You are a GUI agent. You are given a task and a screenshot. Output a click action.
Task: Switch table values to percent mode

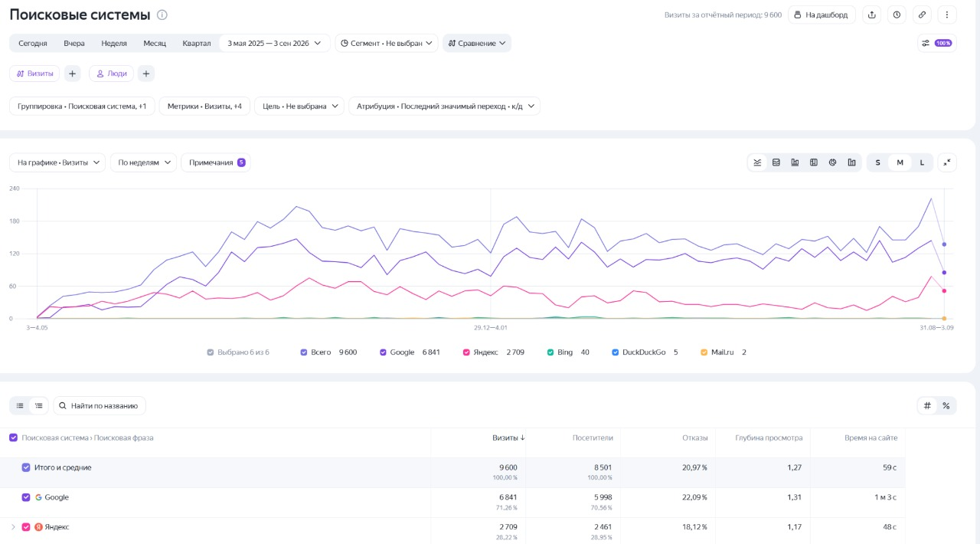[x=946, y=405]
